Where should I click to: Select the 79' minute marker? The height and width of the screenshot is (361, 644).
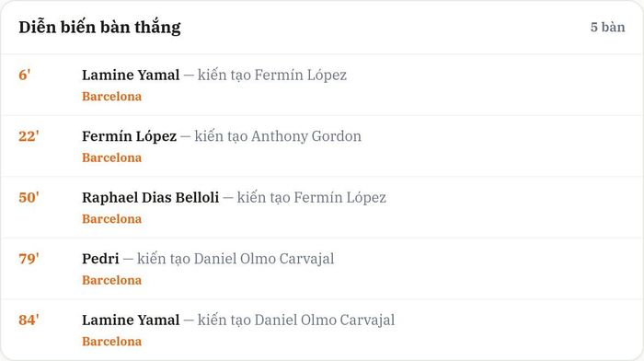29,258
